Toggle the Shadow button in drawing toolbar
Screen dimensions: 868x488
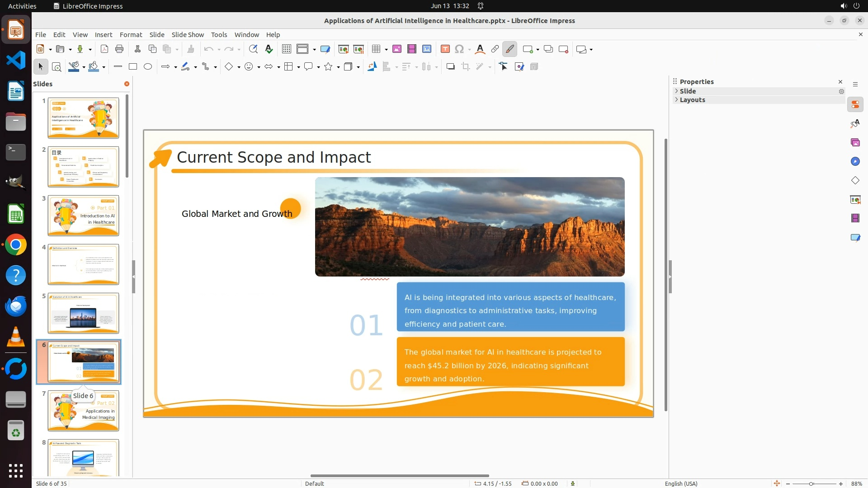click(450, 67)
